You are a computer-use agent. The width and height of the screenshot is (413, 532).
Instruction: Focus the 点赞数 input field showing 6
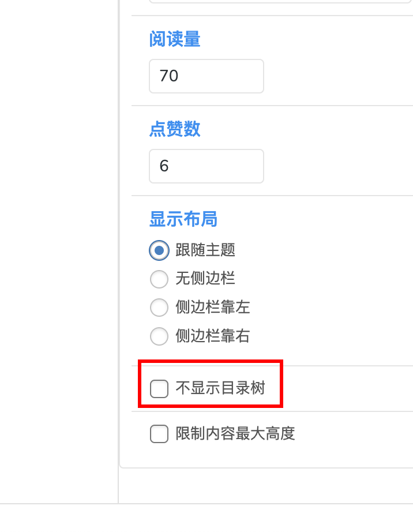[206, 166]
